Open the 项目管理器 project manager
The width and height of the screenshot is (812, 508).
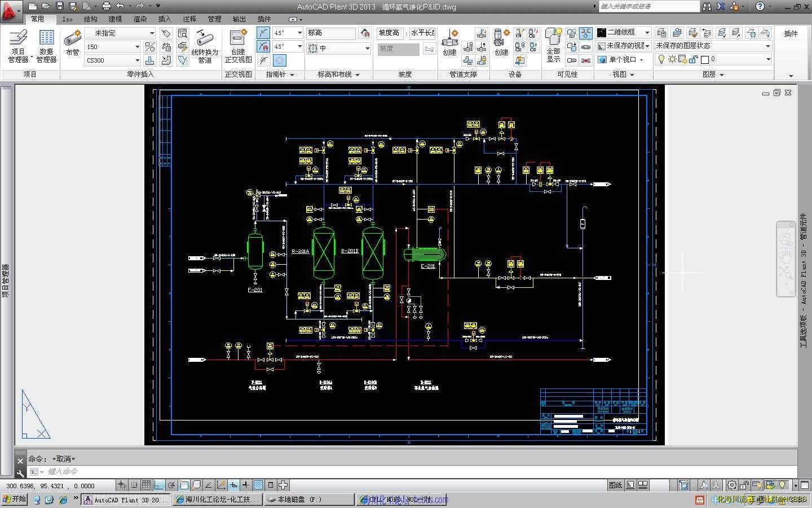coord(18,45)
